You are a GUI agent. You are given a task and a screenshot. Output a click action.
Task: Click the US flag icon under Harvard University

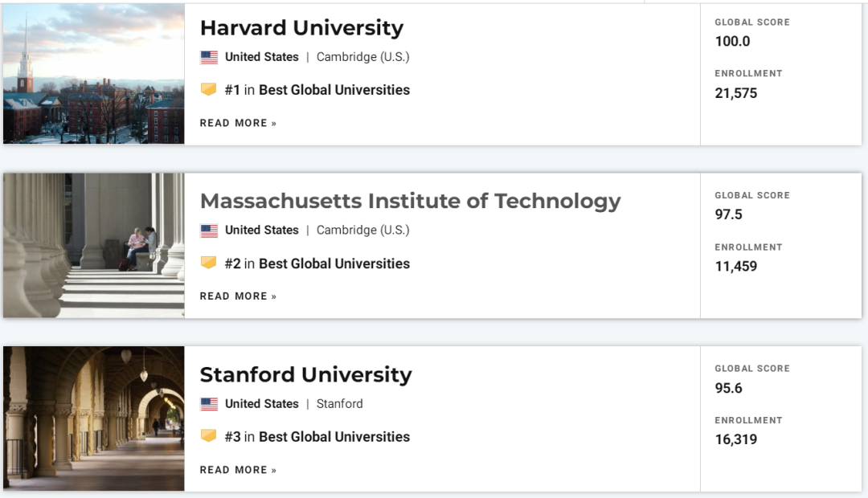pos(209,57)
